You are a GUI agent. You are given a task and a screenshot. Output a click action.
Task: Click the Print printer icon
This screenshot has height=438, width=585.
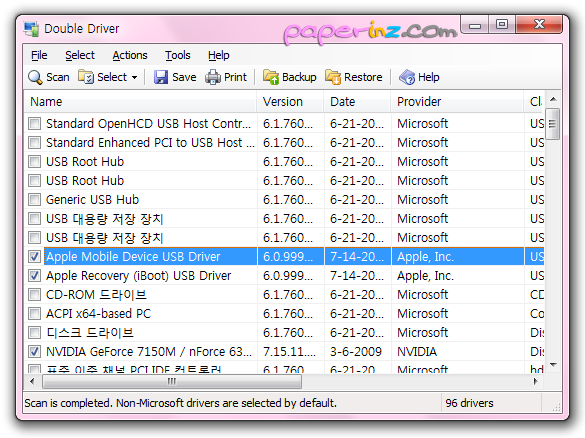pos(213,77)
